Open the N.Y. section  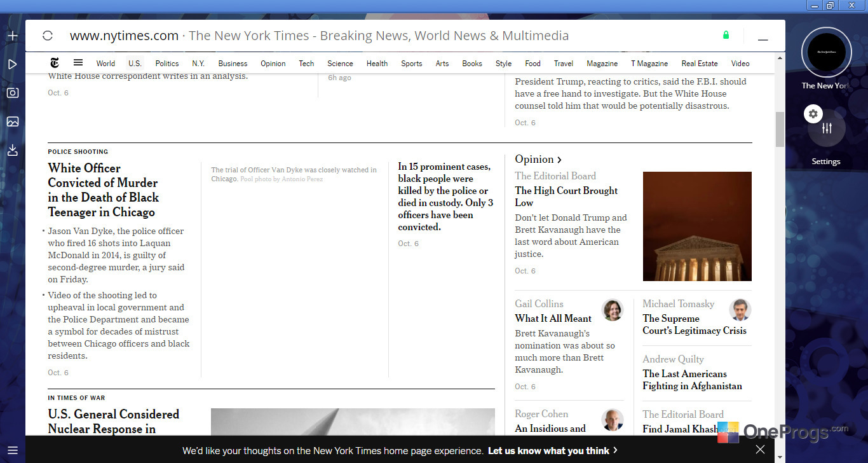tap(198, 64)
